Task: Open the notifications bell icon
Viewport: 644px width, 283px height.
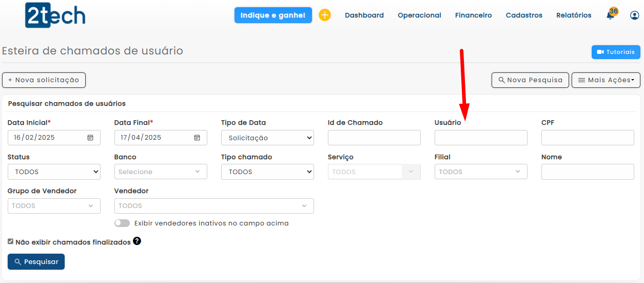Action: [x=610, y=15]
